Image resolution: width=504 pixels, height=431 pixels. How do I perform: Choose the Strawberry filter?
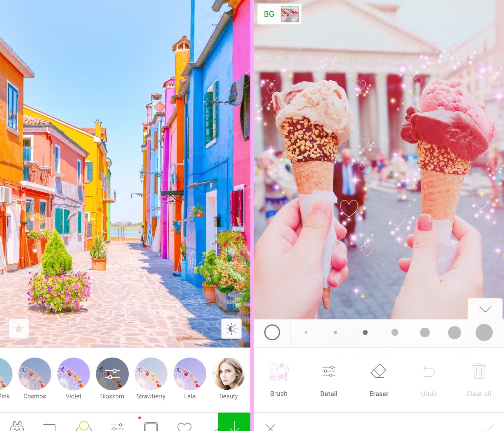[x=151, y=374]
